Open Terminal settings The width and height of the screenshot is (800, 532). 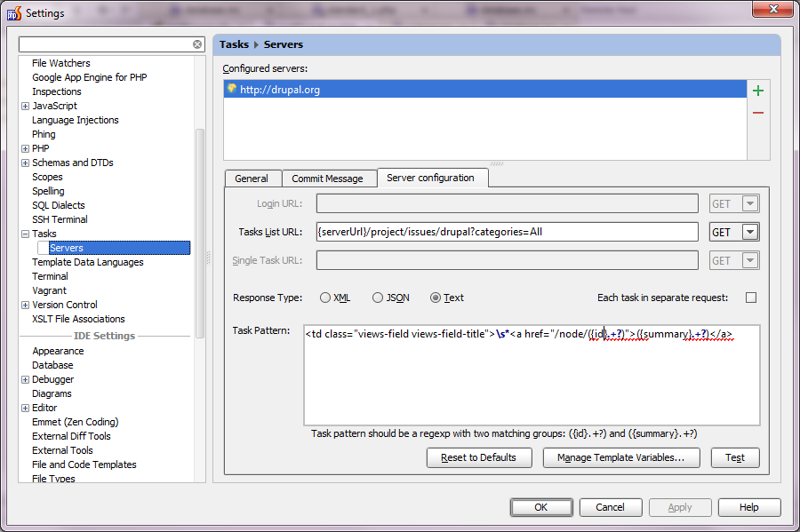(50, 277)
